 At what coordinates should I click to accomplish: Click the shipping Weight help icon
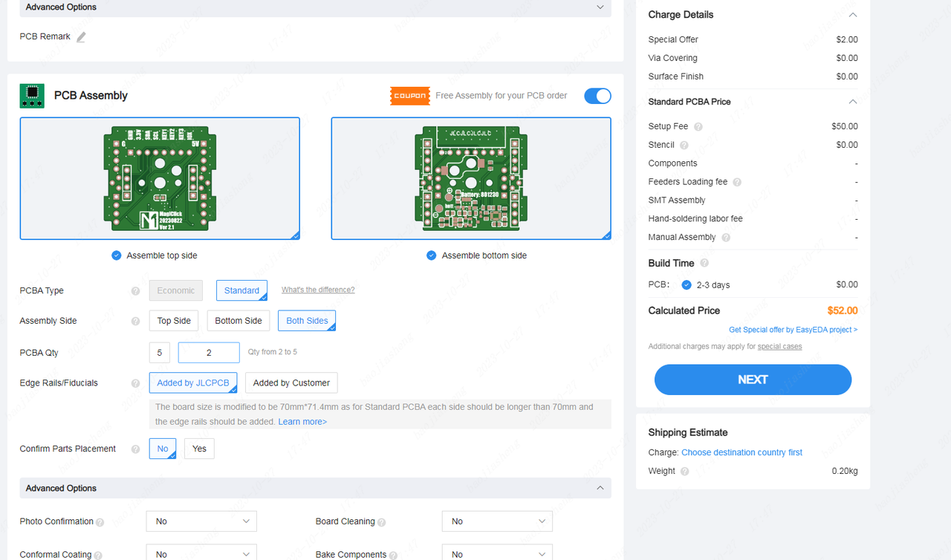684,471
